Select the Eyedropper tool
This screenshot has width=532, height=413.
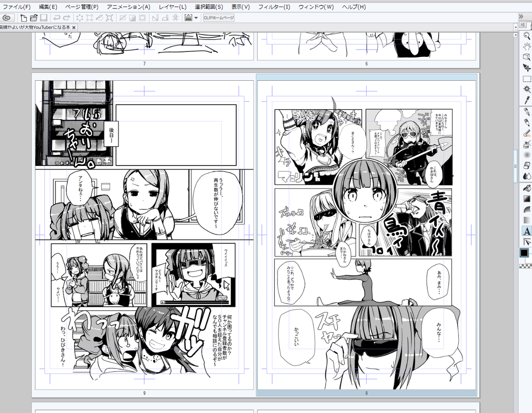527,100
